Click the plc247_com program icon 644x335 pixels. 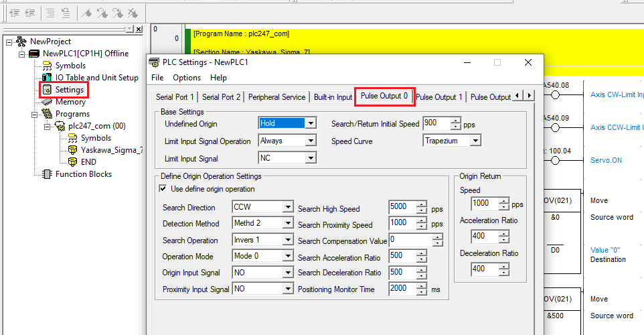pyautogui.click(x=60, y=126)
